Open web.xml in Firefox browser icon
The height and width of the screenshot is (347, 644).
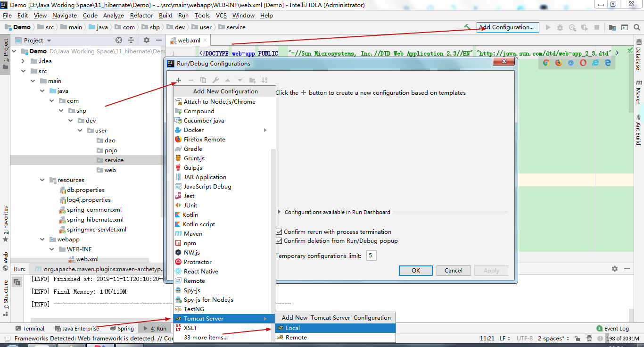[559, 62]
